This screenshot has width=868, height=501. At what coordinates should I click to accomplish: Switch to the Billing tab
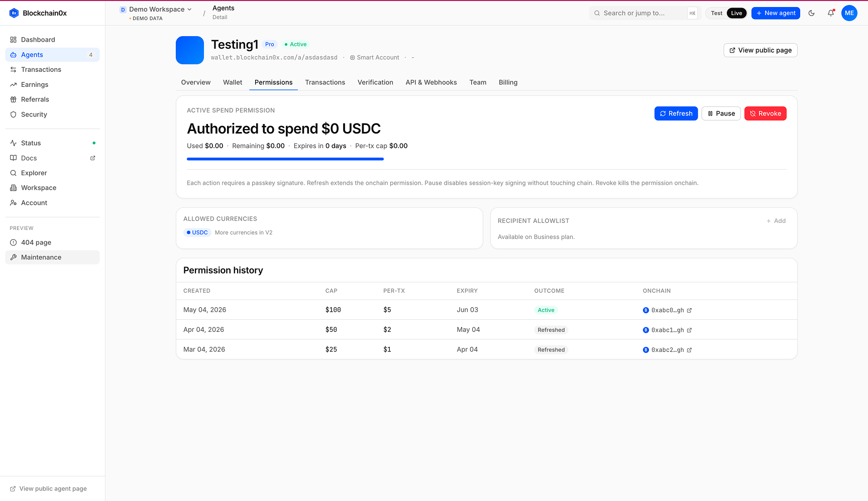click(x=508, y=82)
